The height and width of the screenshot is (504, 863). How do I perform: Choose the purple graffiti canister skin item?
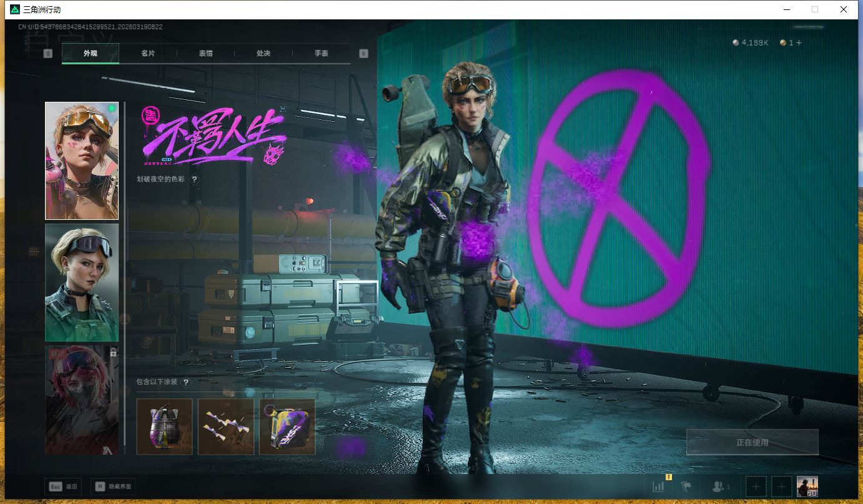click(287, 427)
